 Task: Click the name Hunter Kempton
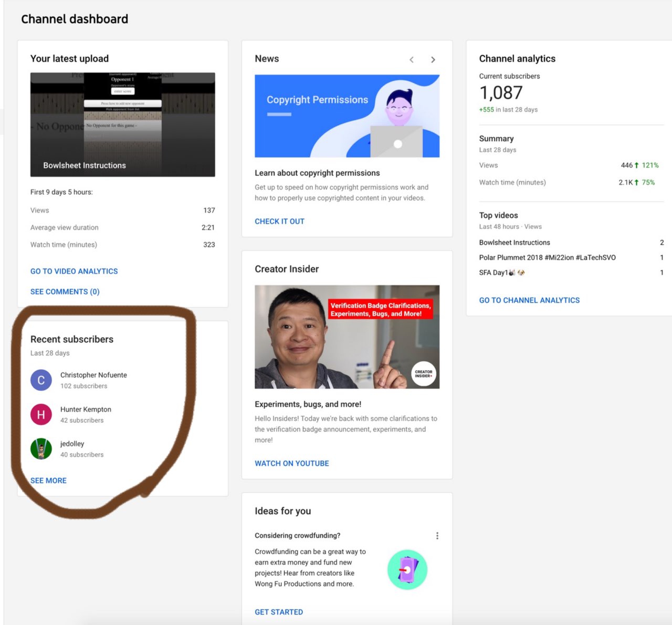(86, 410)
